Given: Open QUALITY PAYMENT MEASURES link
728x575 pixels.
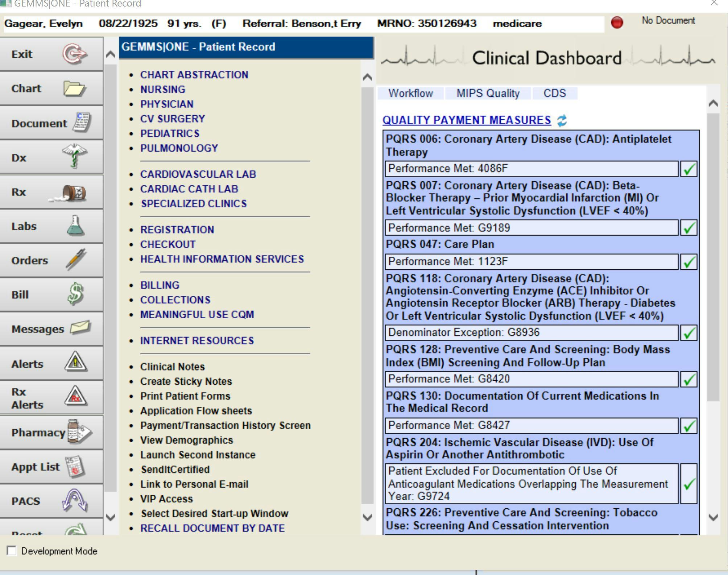Looking at the screenshot, I should click(466, 120).
